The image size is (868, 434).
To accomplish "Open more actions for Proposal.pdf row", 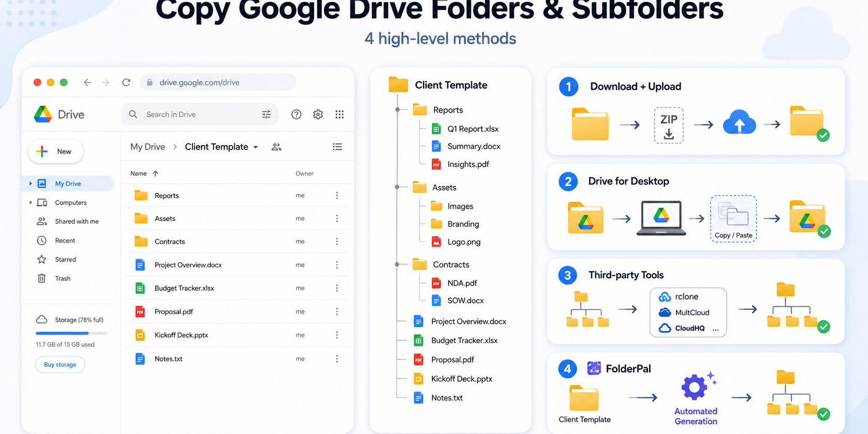I will click(337, 311).
